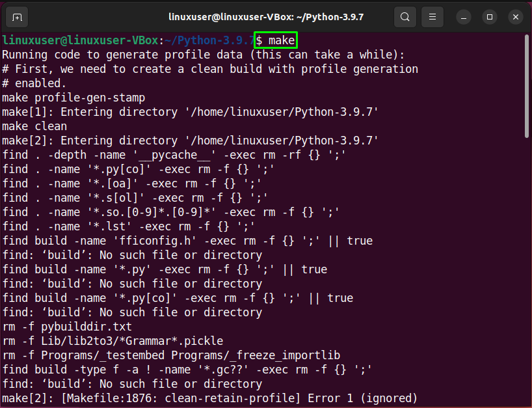Click the 'make clean' output line
This screenshot has height=408, width=532.
pyautogui.click(x=34, y=126)
